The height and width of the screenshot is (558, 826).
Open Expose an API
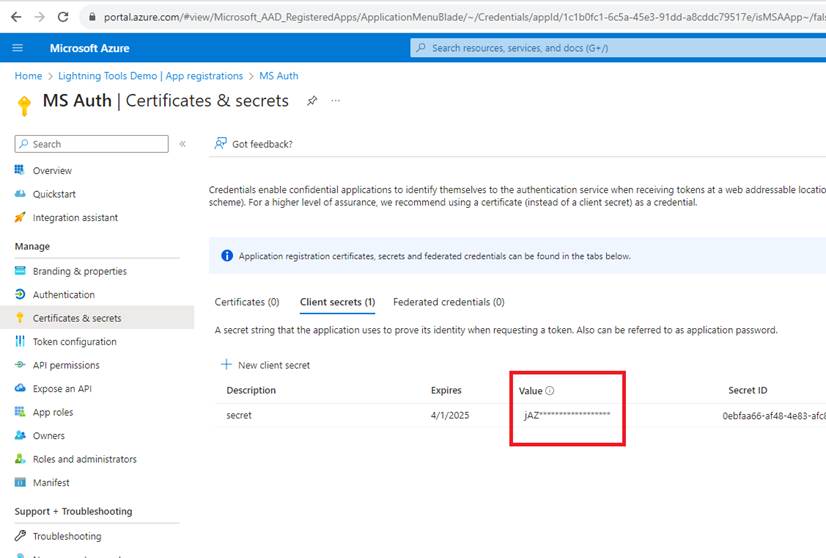[62, 389]
